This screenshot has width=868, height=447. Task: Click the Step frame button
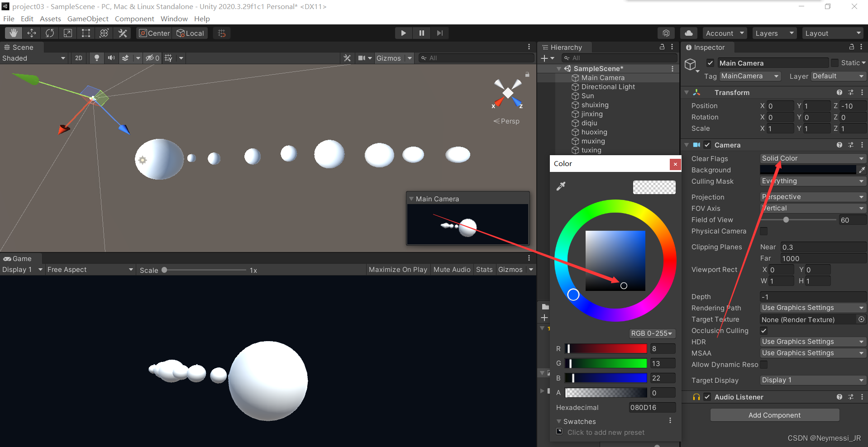point(440,33)
